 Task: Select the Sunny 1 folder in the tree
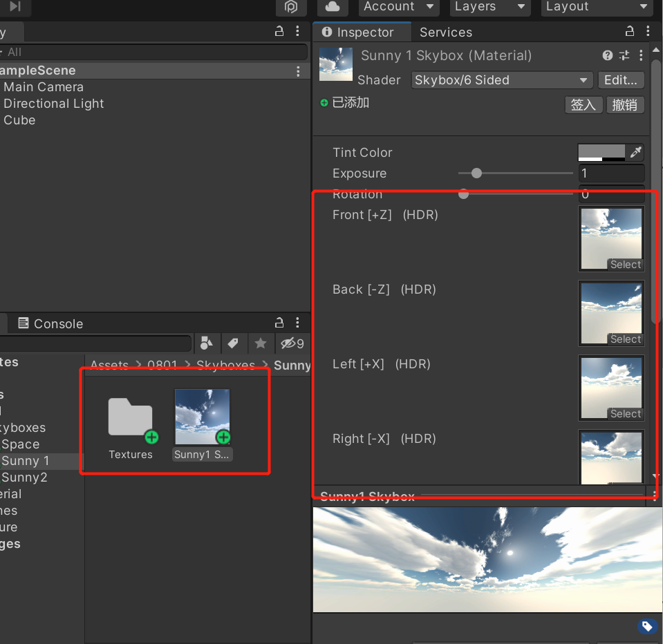pyautogui.click(x=26, y=461)
